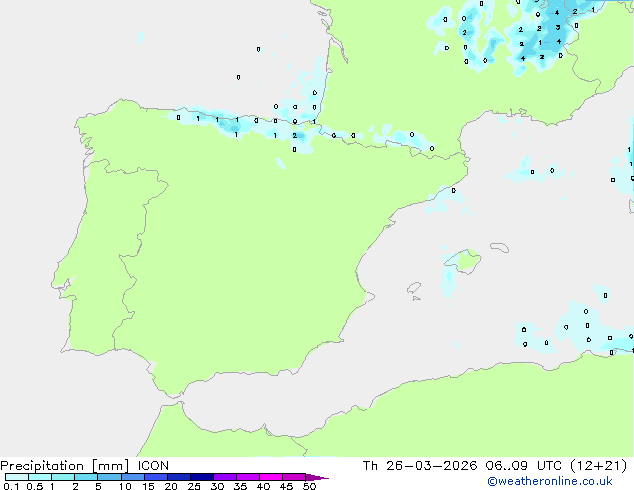This screenshot has height=490, width=634.
Task: Click the "0.5" legend scale label
Action: (35, 486)
